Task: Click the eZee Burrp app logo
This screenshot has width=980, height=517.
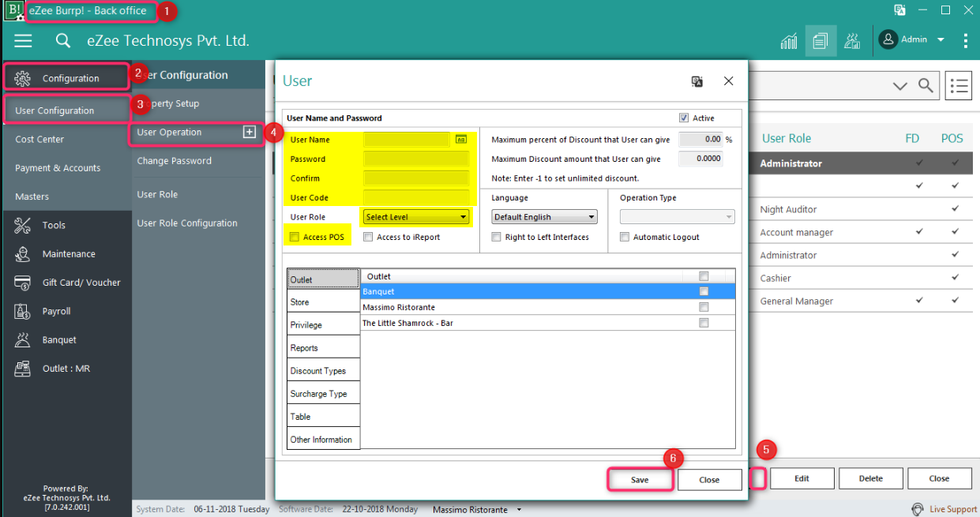Action: click(14, 10)
